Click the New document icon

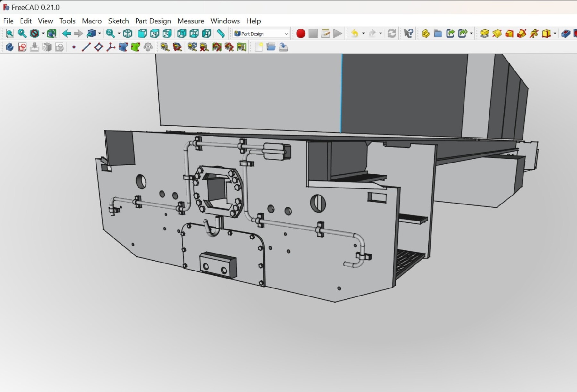[x=259, y=47]
